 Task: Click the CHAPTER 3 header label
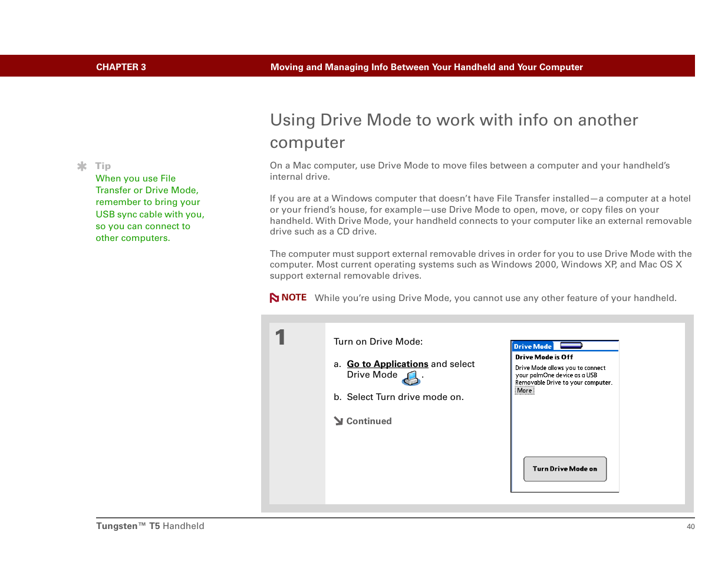click(x=121, y=67)
